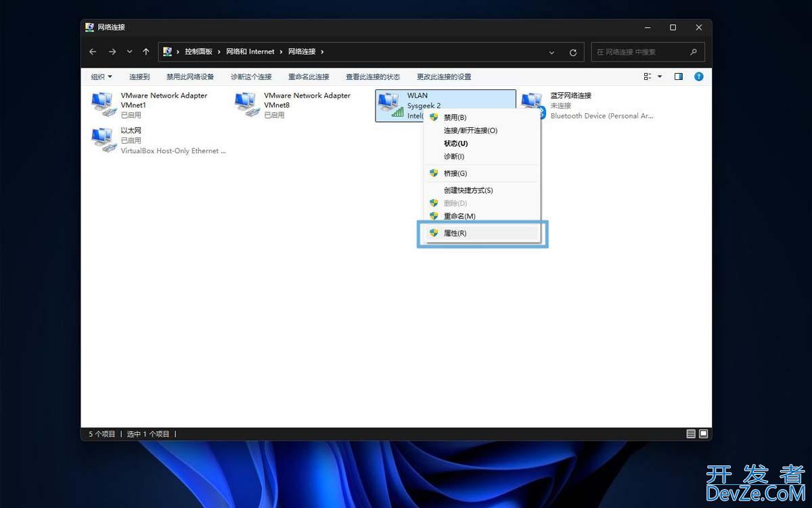812x508 pixels.
Task: Click the Sysgeek 2 network name
Action: click(x=424, y=106)
